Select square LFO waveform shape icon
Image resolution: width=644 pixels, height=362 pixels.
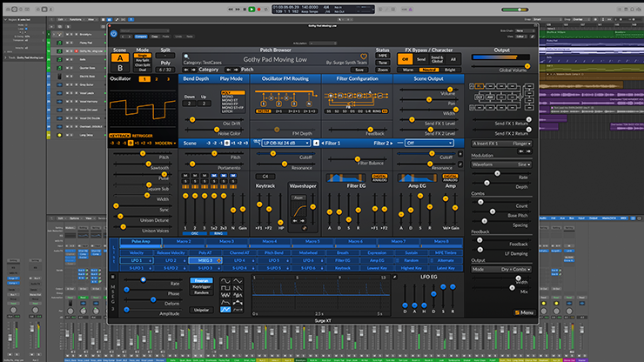pos(225,288)
